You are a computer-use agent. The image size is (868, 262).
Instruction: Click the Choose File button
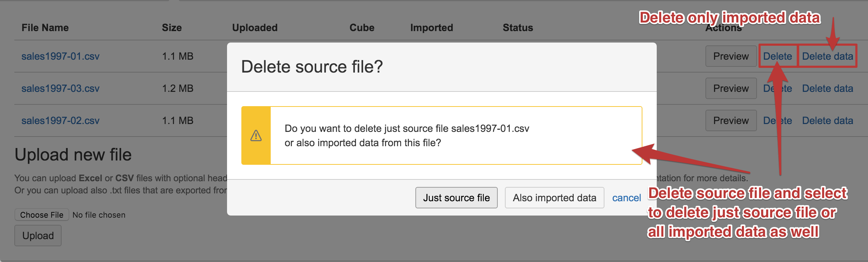pos(42,215)
